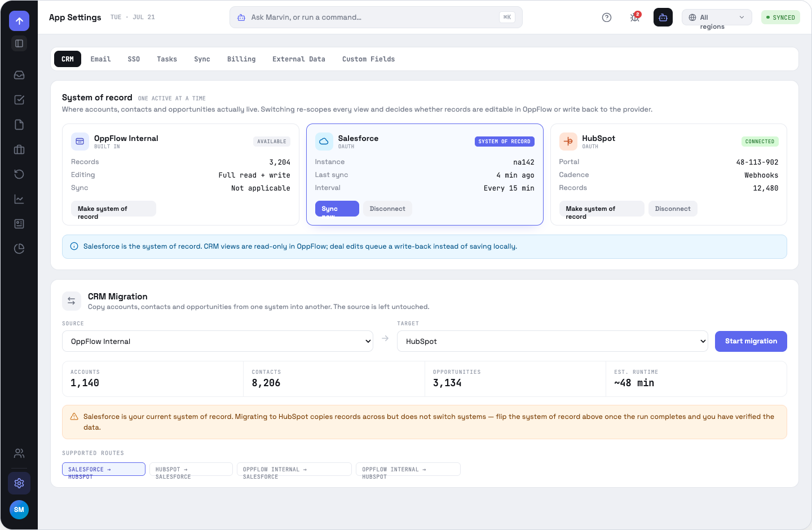812x530 pixels.
Task: Click the SYNCED status badge
Action: click(780, 17)
